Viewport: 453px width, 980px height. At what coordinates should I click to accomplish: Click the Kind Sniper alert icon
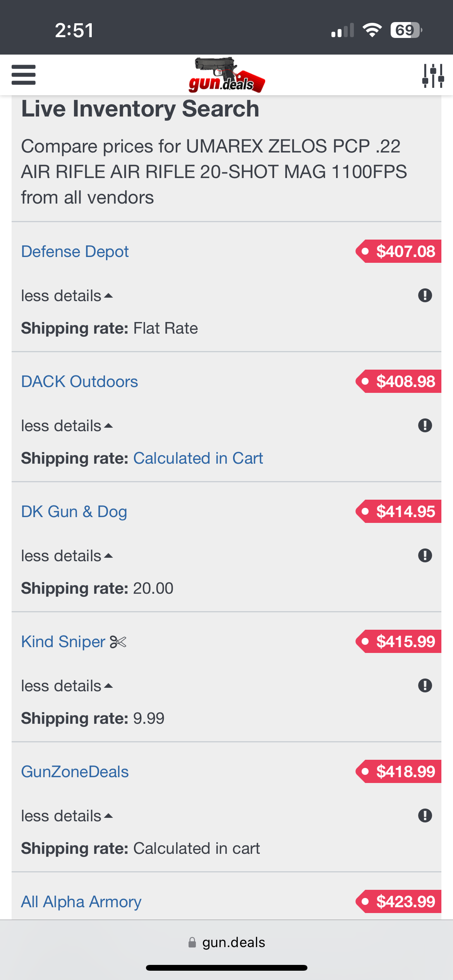point(425,685)
